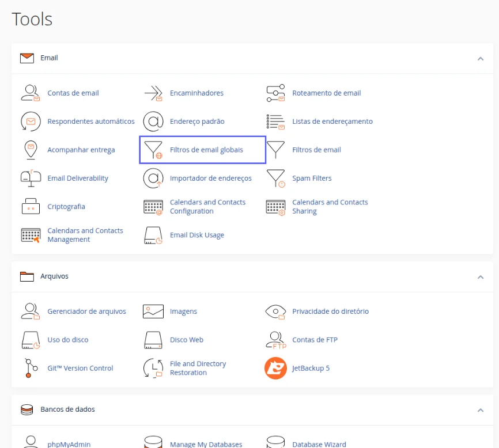Click the Uso do disco icon
499x448 pixels.
pos(31,340)
